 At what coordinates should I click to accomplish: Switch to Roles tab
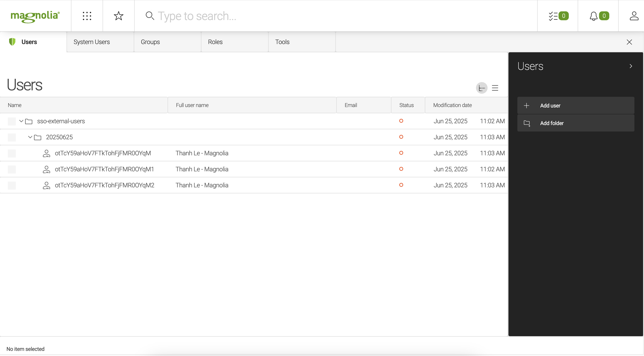point(235,42)
